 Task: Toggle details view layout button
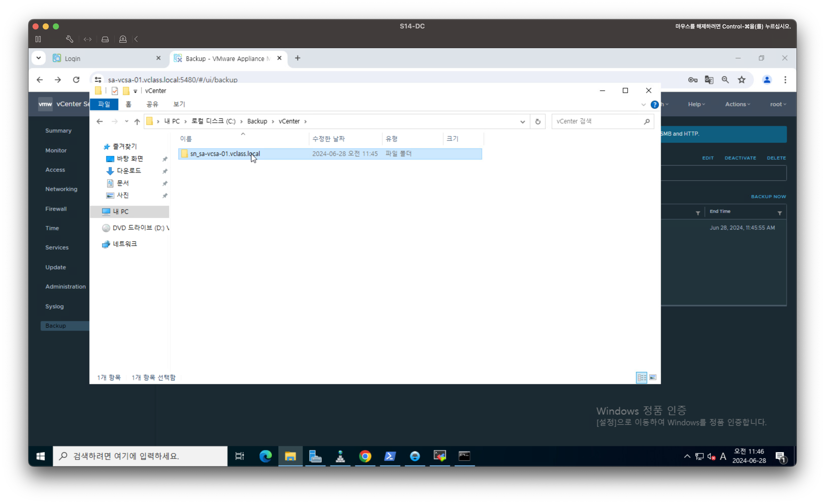pyautogui.click(x=642, y=377)
